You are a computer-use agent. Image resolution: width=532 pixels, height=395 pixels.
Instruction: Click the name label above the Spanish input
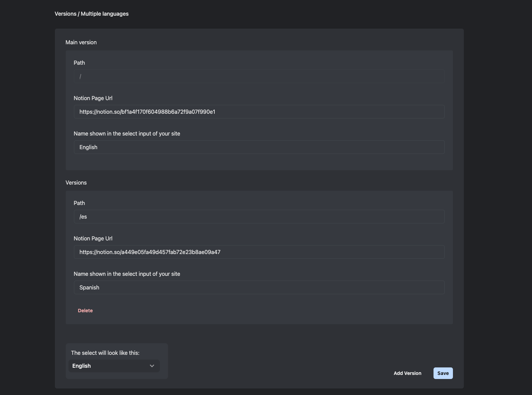(127, 274)
